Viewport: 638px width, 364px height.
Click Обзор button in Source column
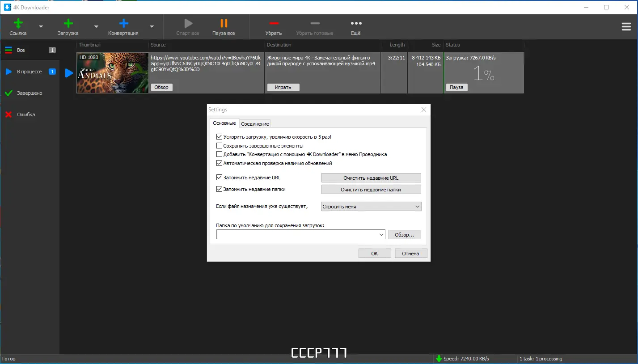[161, 87]
